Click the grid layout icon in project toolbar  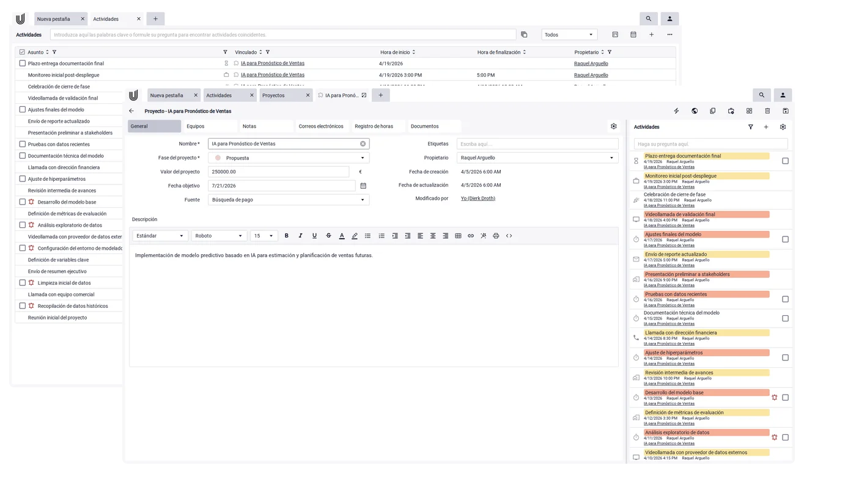tap(749, 111)
